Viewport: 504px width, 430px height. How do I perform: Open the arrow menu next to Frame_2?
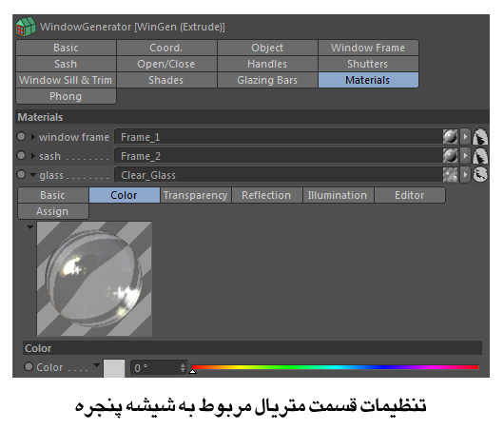point(465,156)
